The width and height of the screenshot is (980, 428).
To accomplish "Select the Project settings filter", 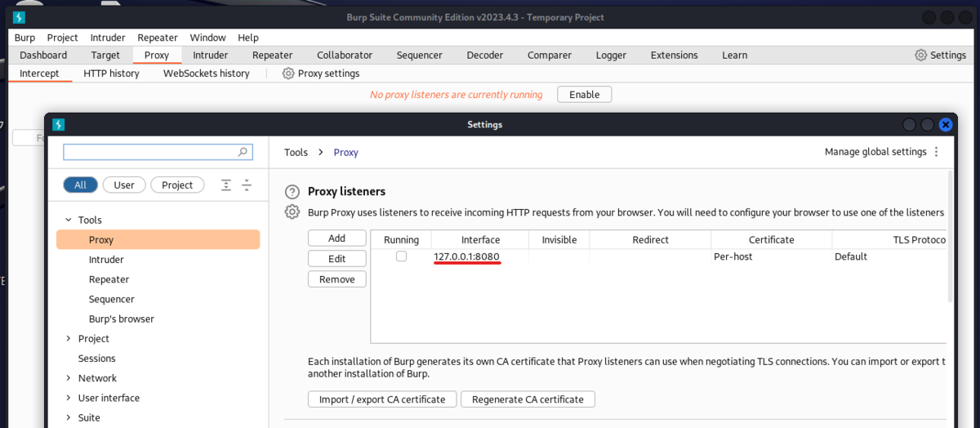I will (177, 185).
